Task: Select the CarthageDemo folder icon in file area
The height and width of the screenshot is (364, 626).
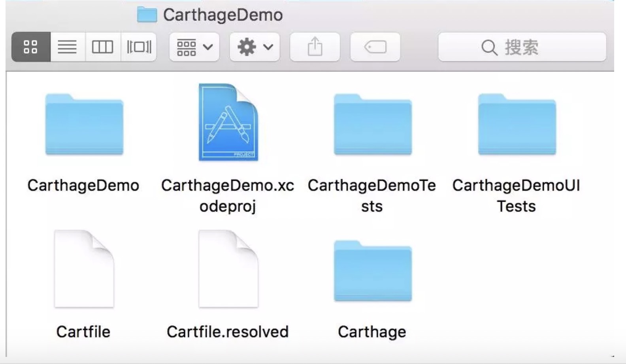Action: [x=84, y=124]
